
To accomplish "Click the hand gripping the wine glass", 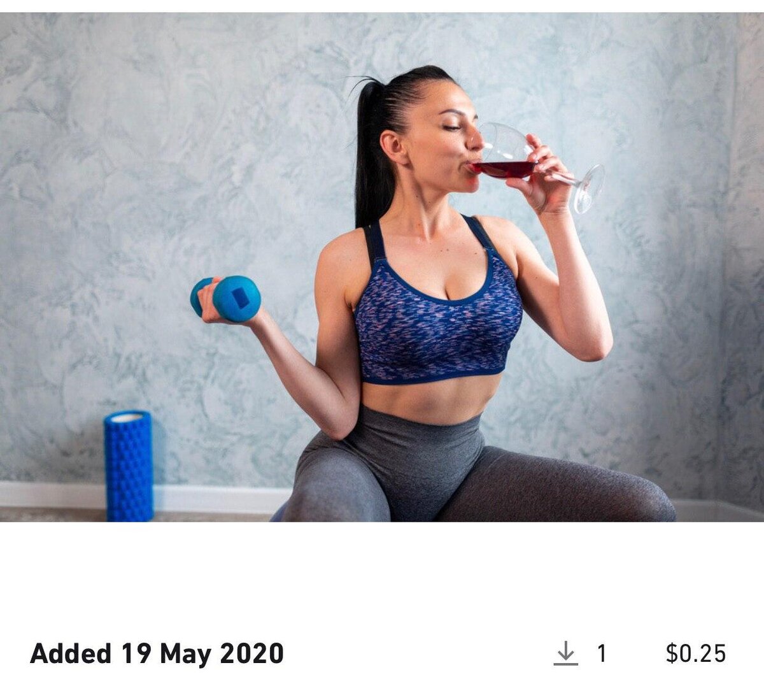I will pos(541,175).
